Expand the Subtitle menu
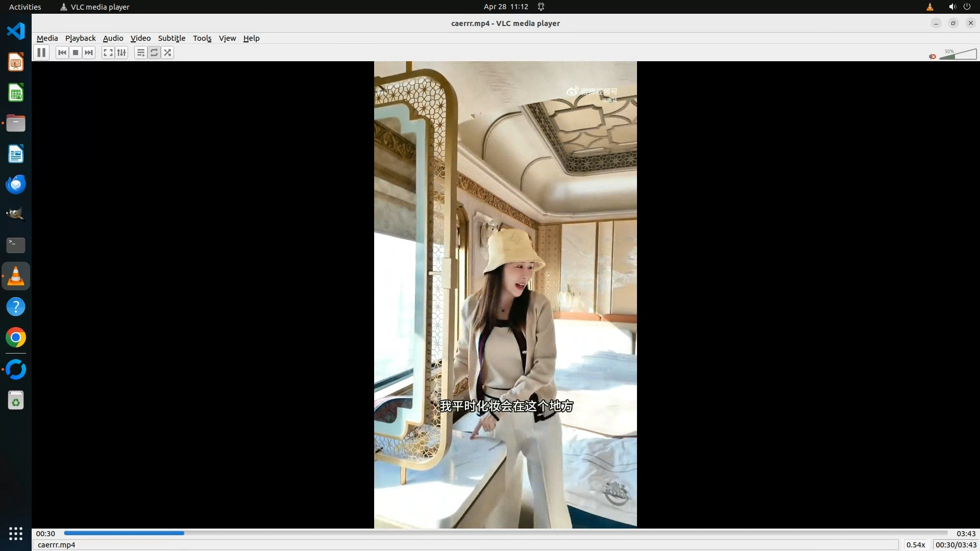Image resolution: width=980 pixels, height=551 pixels. (171, 38)
